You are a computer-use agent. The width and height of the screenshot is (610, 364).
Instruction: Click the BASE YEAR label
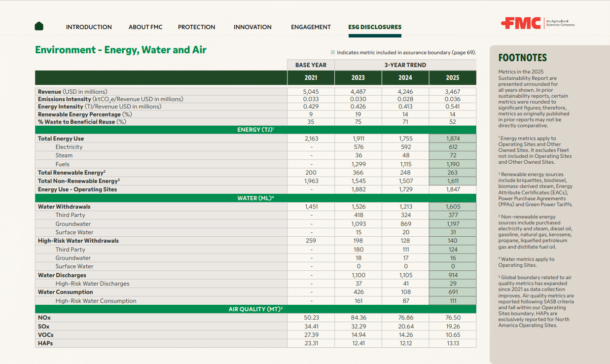311,65
